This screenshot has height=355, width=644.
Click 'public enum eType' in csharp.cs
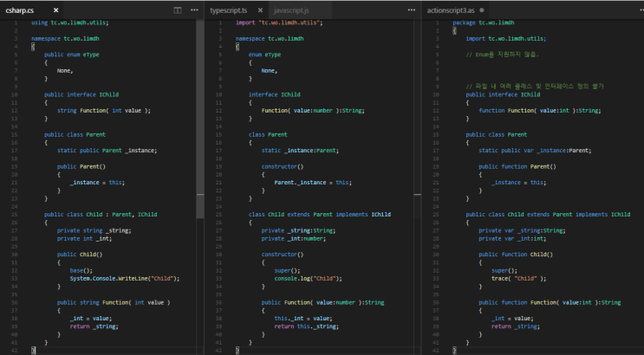71,55
